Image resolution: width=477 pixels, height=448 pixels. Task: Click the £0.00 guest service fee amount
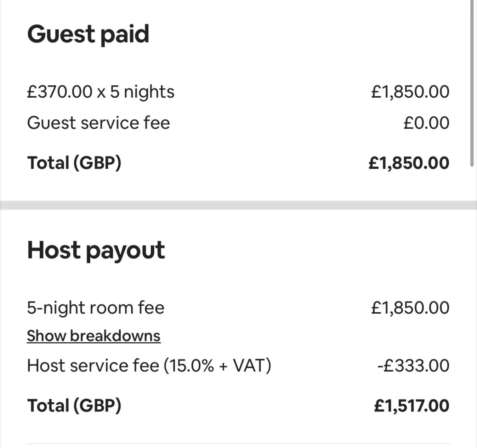pyautogui.click(x=426, y=123)
